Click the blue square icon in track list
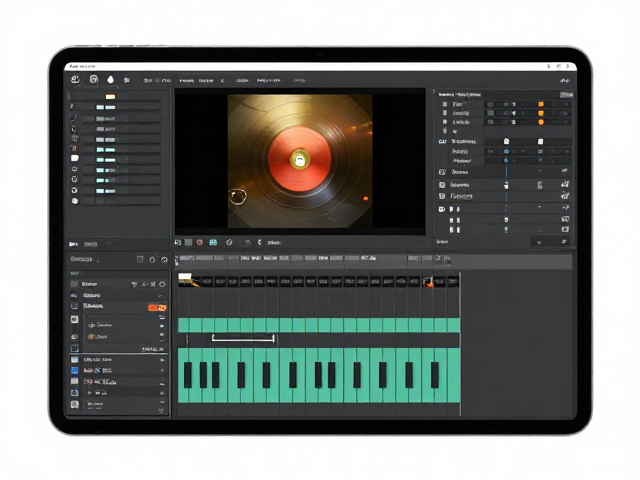The image size is (640, 480). (x=74, y=370)
